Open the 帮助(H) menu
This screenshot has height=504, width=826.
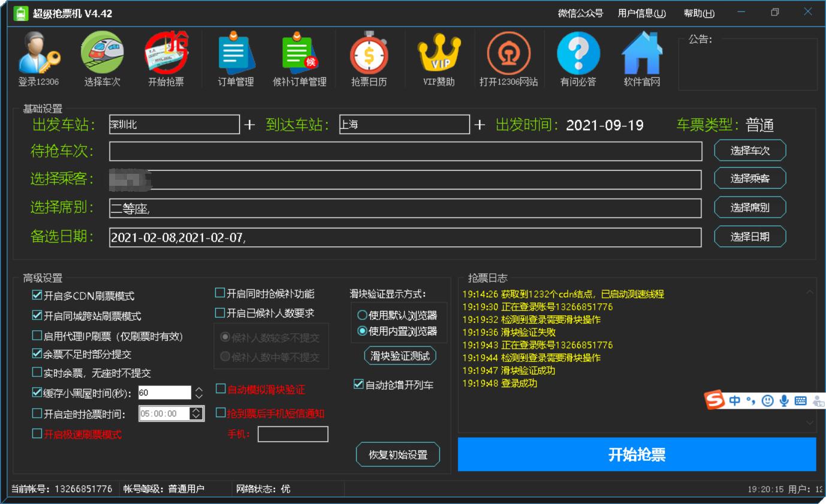pyautogui.click(x=700, y=13)
